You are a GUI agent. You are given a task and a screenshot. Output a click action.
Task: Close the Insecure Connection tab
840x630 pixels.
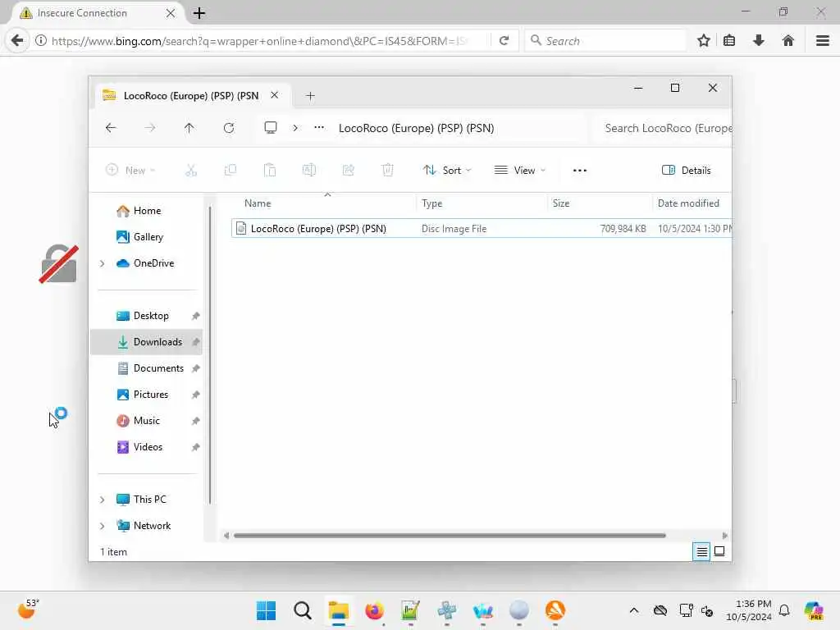tap(171, 13)
